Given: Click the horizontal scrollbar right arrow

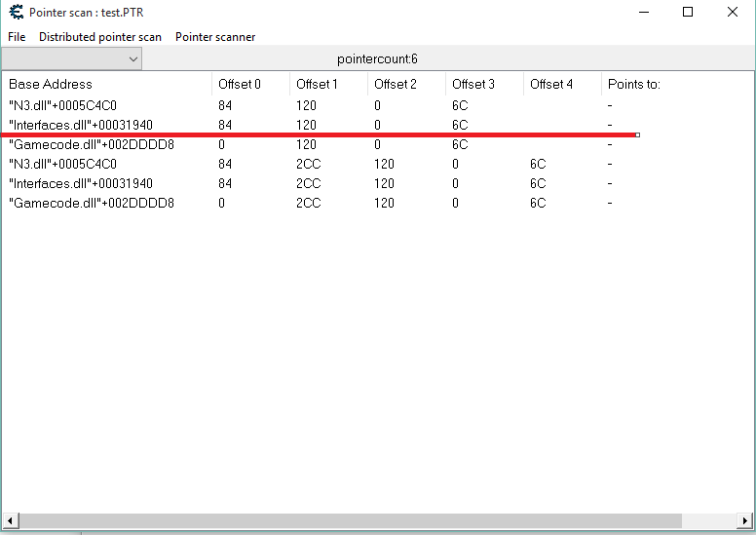Looking at the screenshot, I should [x=745, y=519].
